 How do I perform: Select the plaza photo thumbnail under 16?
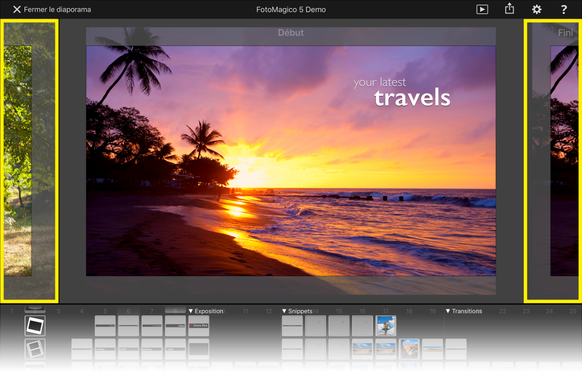362,348
